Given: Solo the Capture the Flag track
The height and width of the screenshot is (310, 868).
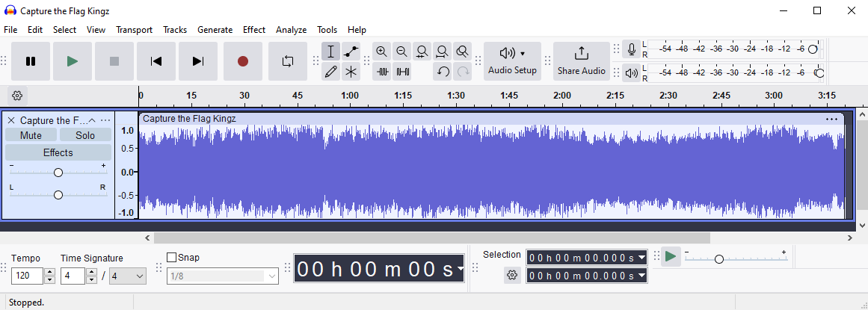Looking at the screenshot, I should point(85,135).
